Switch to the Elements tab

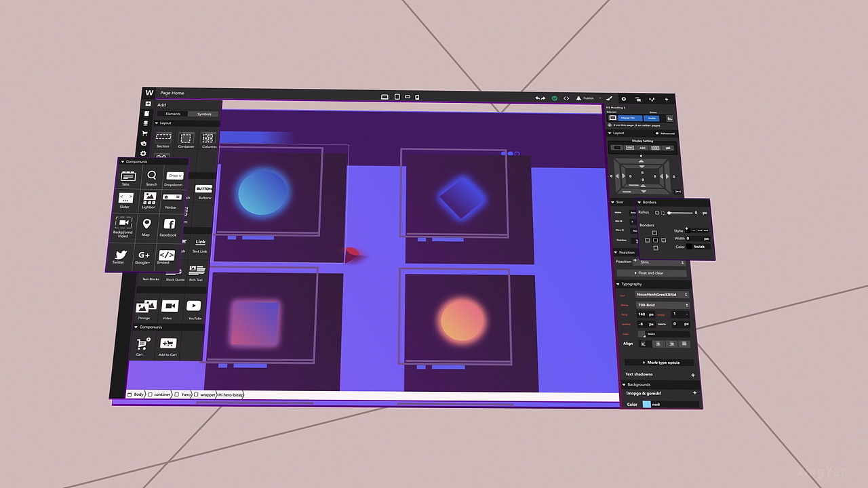[x=172, y=113]
